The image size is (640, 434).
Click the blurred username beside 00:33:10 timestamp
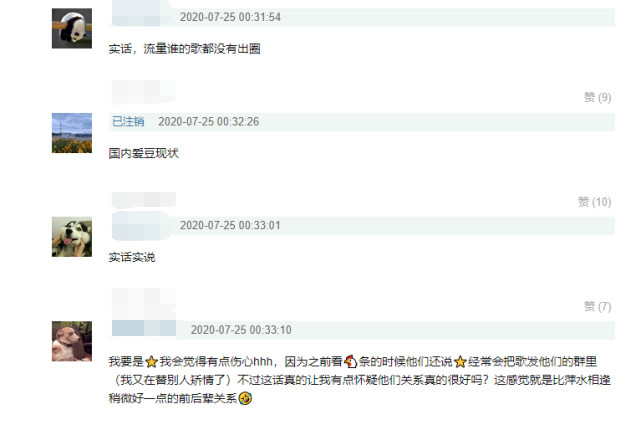144,328
